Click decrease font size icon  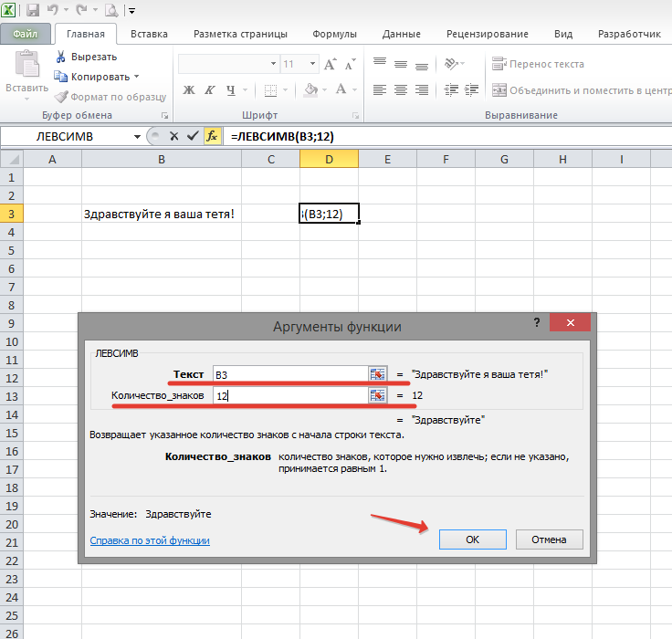350,64
